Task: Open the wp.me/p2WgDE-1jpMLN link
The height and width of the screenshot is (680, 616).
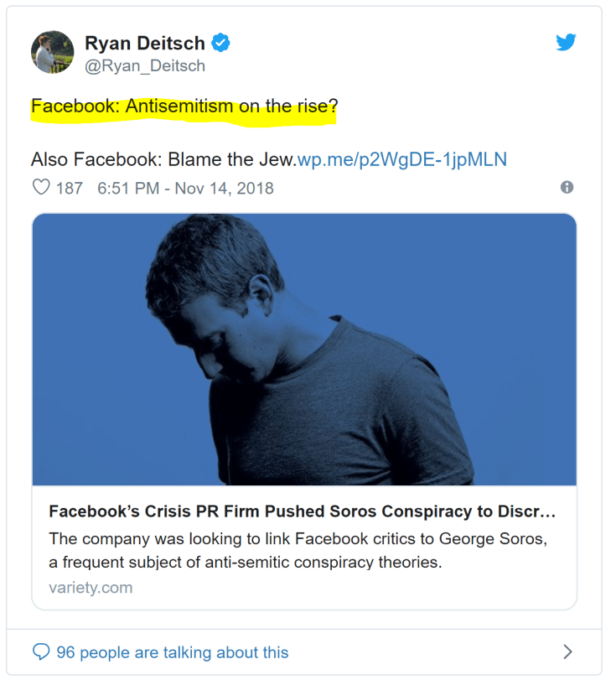Action: [x=402, y=159]
